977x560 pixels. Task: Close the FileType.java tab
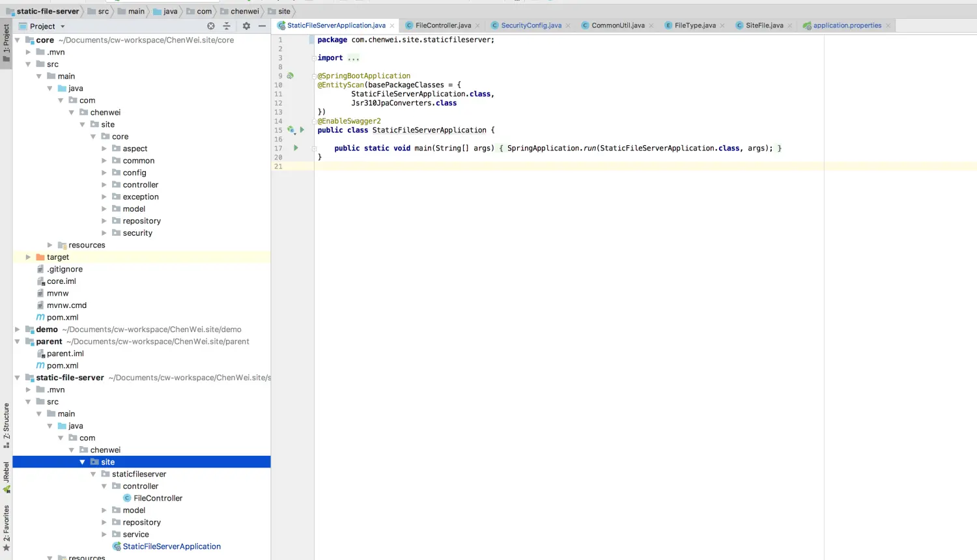[722, 26]
